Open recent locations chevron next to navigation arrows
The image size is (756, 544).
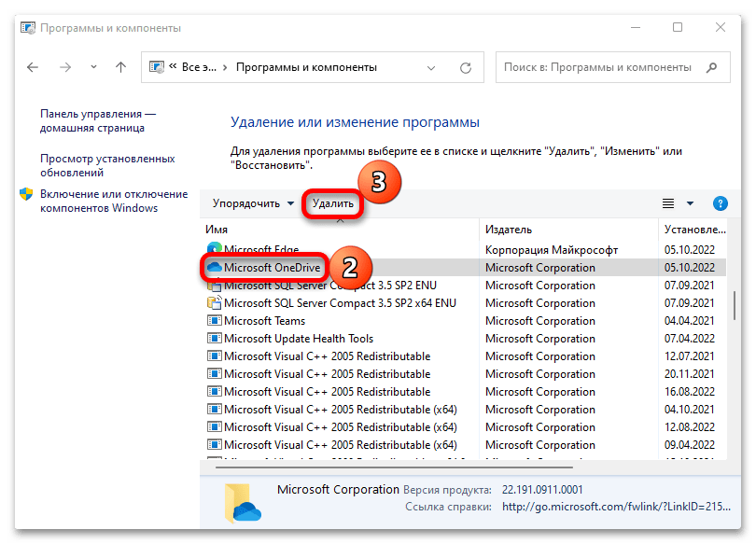pos(93,67)
